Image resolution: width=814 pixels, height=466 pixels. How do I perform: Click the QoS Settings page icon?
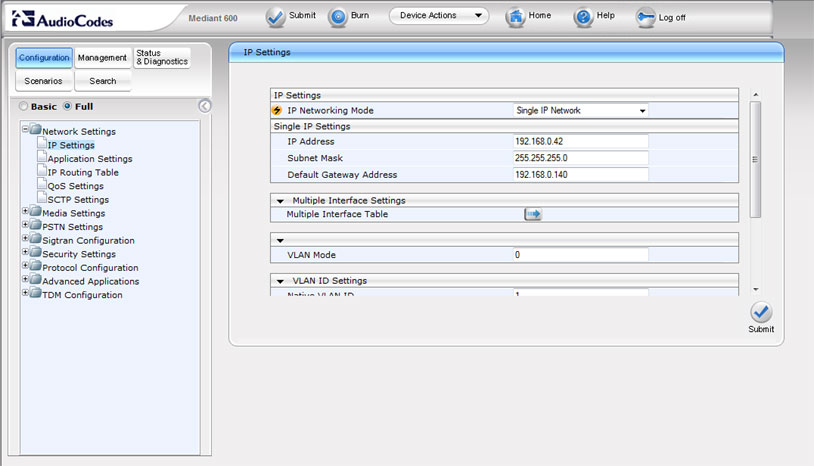point(42,184)
